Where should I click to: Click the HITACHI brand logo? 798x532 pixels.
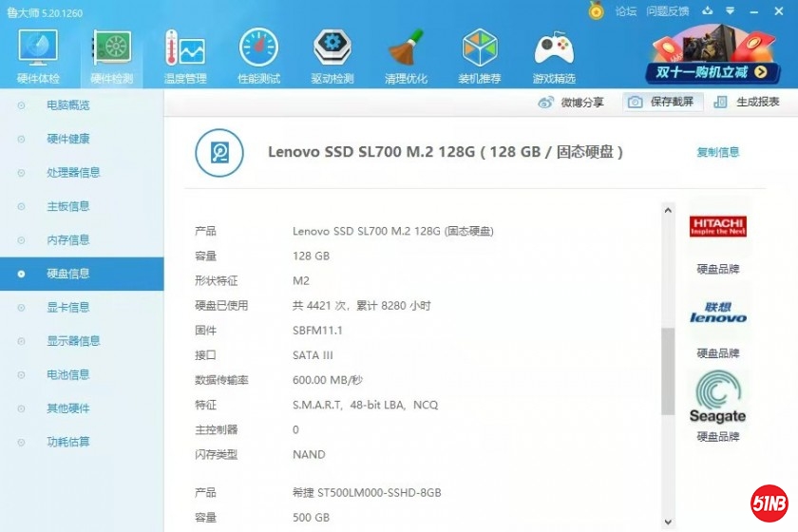pyautogui.click(x=717, y=226)
